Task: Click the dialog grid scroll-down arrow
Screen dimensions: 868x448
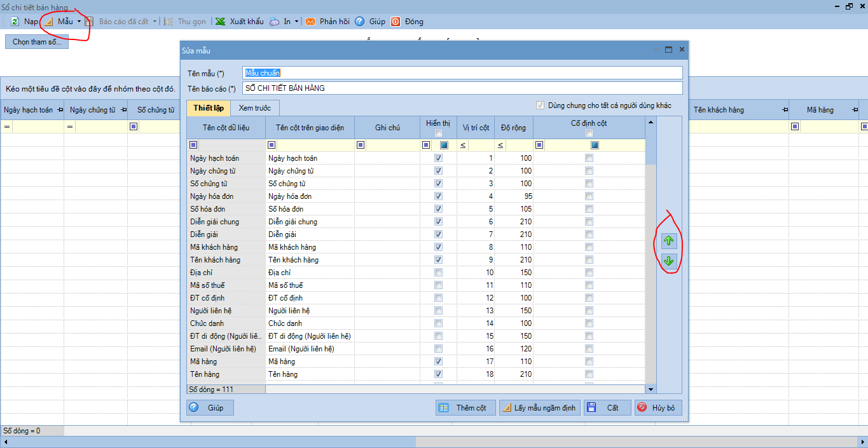Action: tap(651, 389)
